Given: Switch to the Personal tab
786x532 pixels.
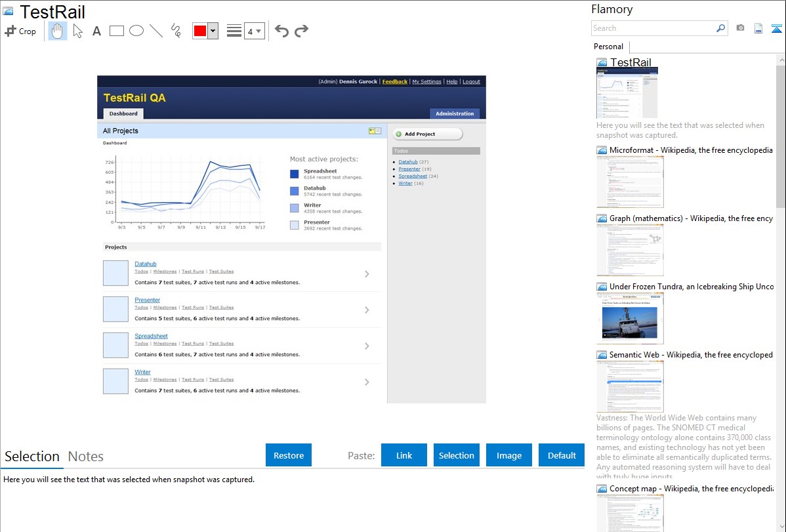Looking at the screenshot, I should (x=608, y=47).
